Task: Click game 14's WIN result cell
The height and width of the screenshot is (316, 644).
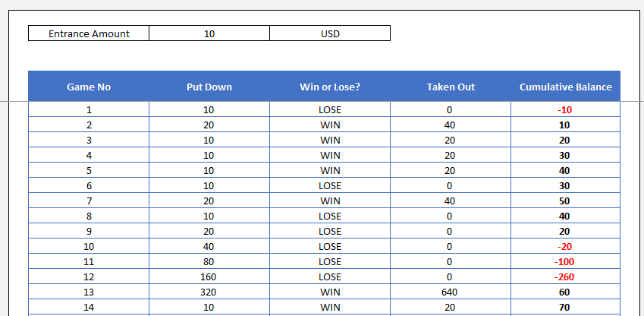Action: pos(330,307)
